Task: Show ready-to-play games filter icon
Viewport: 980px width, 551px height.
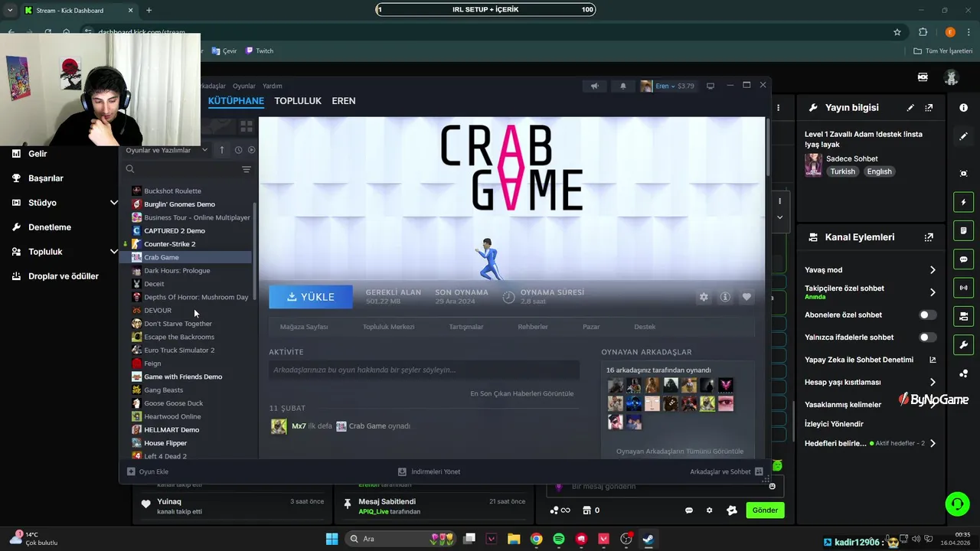Action: [x=251, y=150]
